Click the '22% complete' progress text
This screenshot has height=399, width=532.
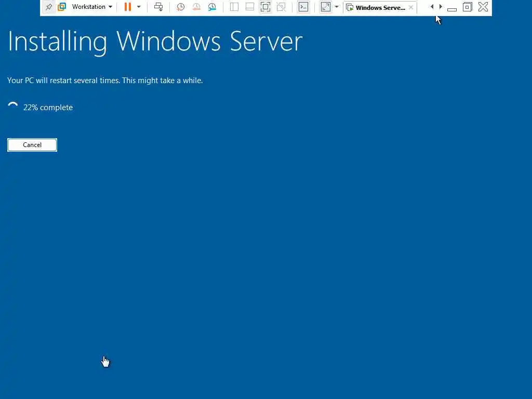coord(48,108)
